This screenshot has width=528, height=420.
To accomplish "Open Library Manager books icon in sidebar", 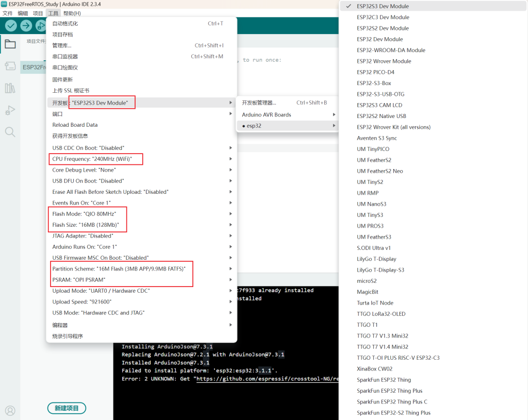I will 10,88.
